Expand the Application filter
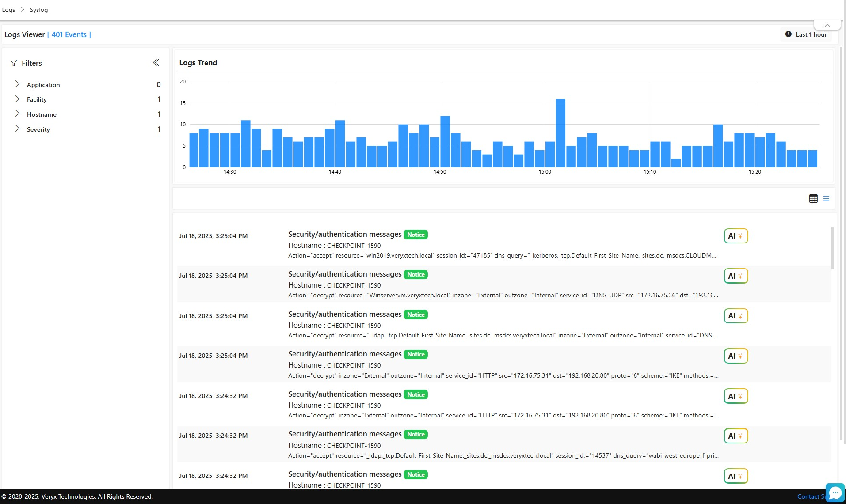Screen dimensions: 846x504 coord(17,84)
